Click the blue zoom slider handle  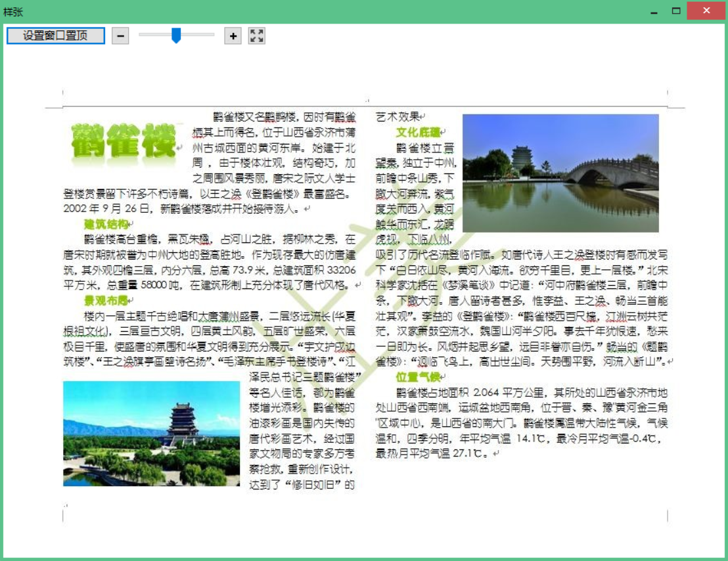(x=176, y=35)
